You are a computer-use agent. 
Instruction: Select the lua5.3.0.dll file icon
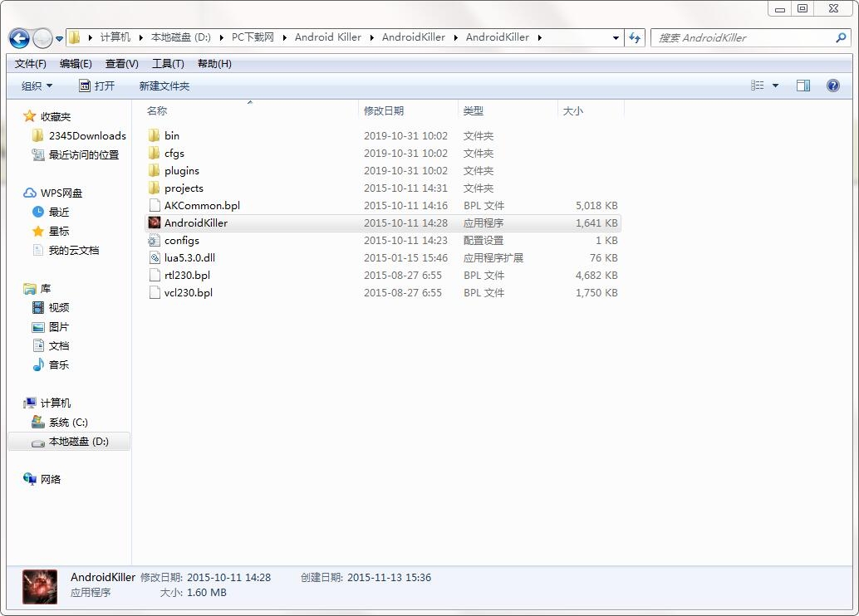pos(155,257)
